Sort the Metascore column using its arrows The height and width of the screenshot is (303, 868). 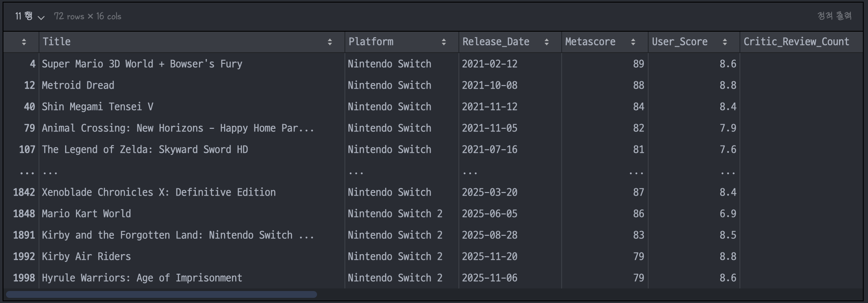tap(633, 42)
